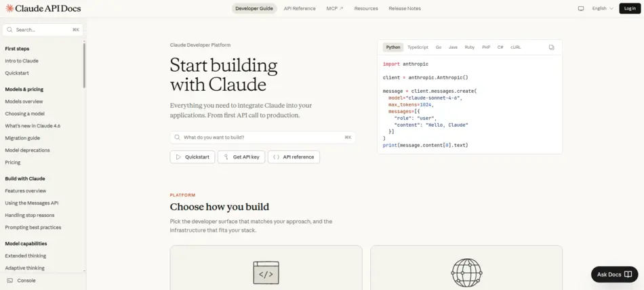Open Model deprecations page
Screen dimensions: 644x290
pyautogui.click(x=28, y=150)
